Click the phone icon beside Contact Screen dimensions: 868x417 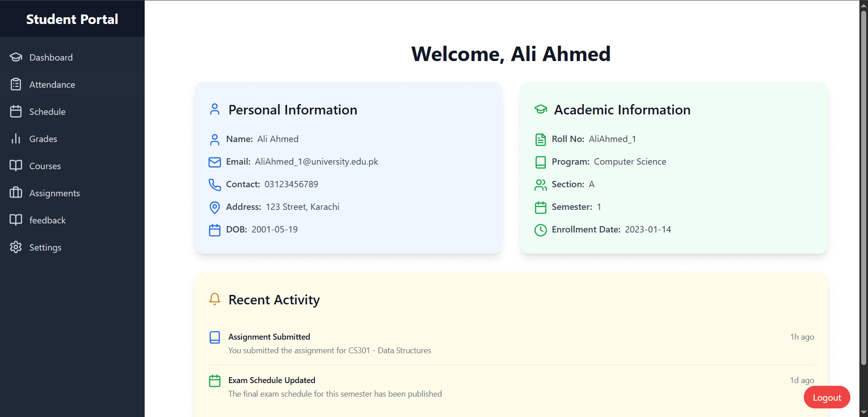215,185
